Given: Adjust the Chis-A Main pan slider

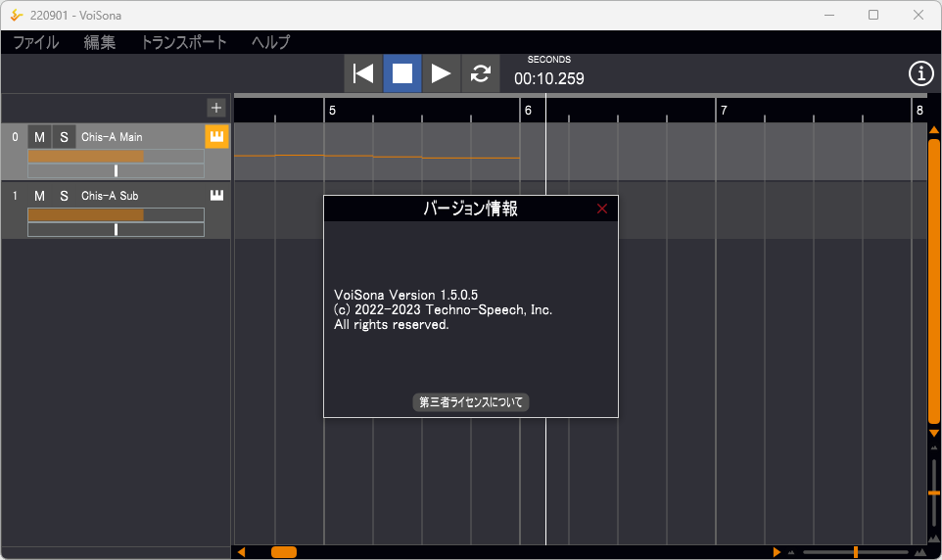Looking at the screenshot, I should pos(116,170).
